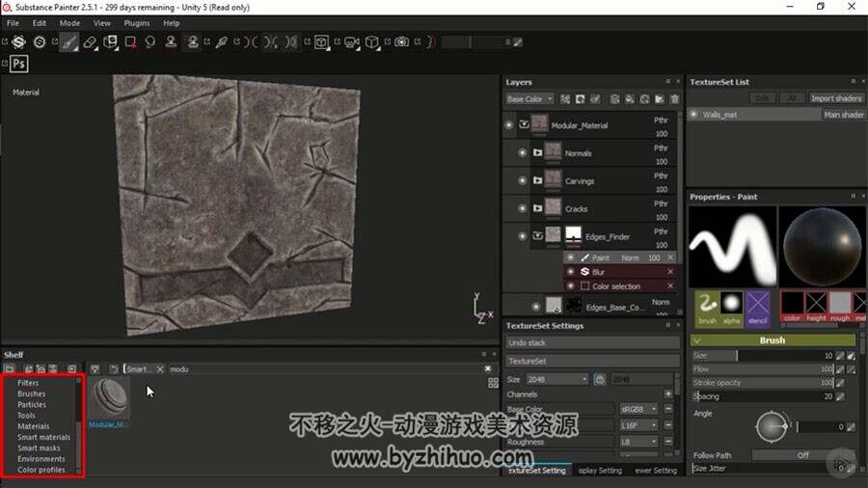Viewport: 868px width, 488px height.
Task: Open the sRGB8 format dropdown
Action: pyautogui.click(x=638, y=410)
